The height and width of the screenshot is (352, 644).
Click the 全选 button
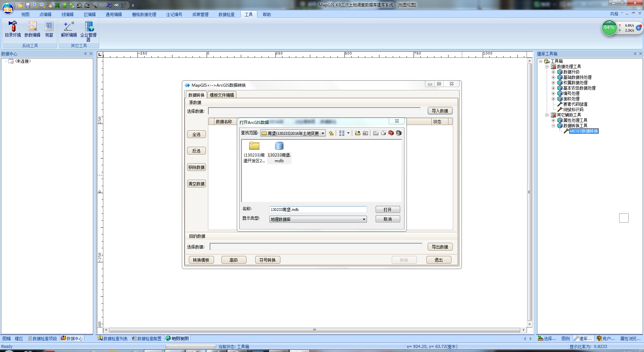pyautogui.click(x=197, y=134)
